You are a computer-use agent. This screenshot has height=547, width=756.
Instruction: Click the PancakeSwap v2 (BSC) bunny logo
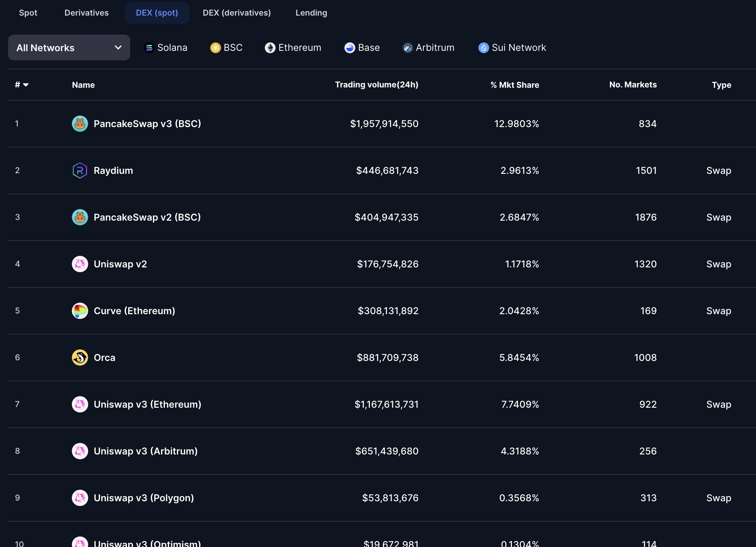click(80, 217)
